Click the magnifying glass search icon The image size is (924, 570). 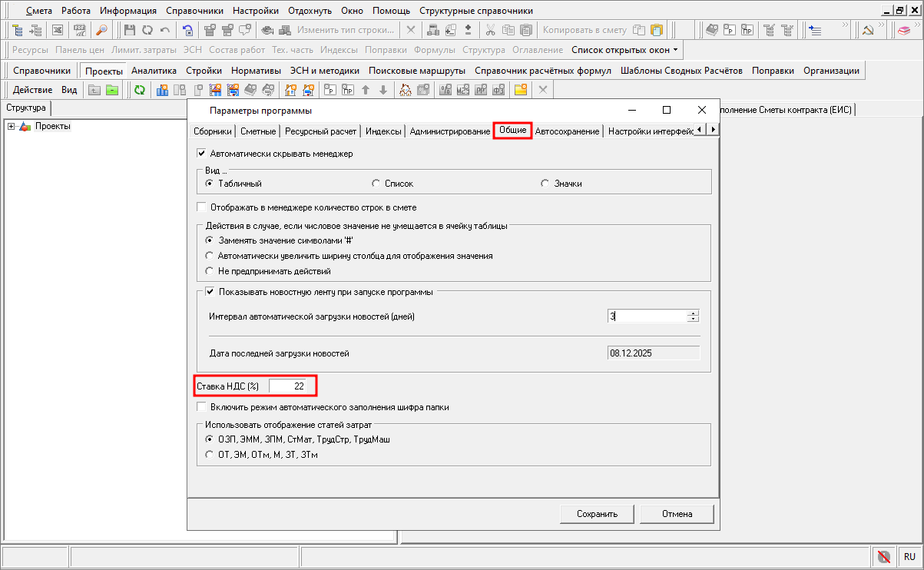point(101,31)
